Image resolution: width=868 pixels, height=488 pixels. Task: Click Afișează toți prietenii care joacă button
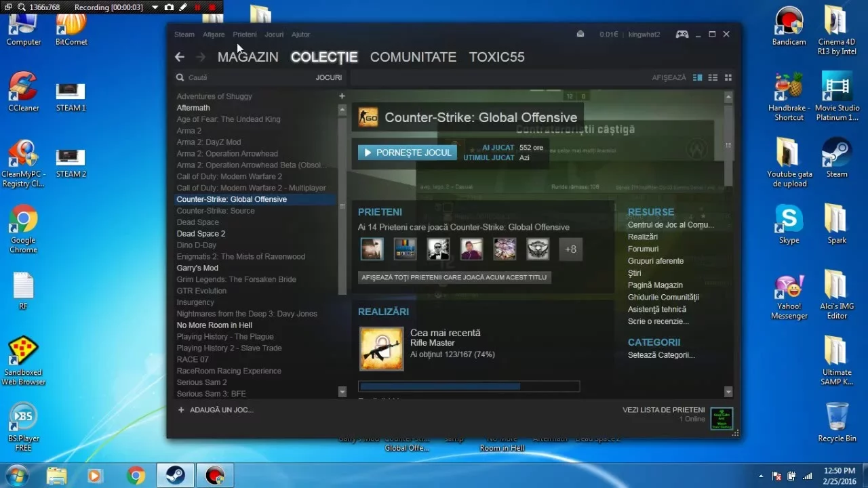454,277
